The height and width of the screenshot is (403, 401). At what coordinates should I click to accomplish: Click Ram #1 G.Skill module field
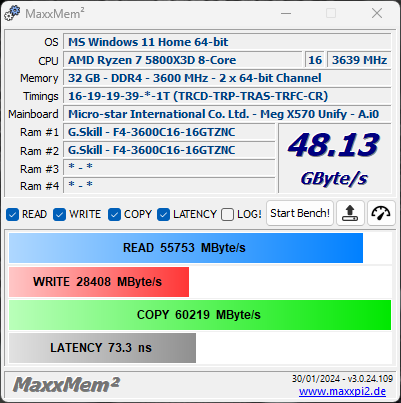pyautogui.click(x=169, y=132)
